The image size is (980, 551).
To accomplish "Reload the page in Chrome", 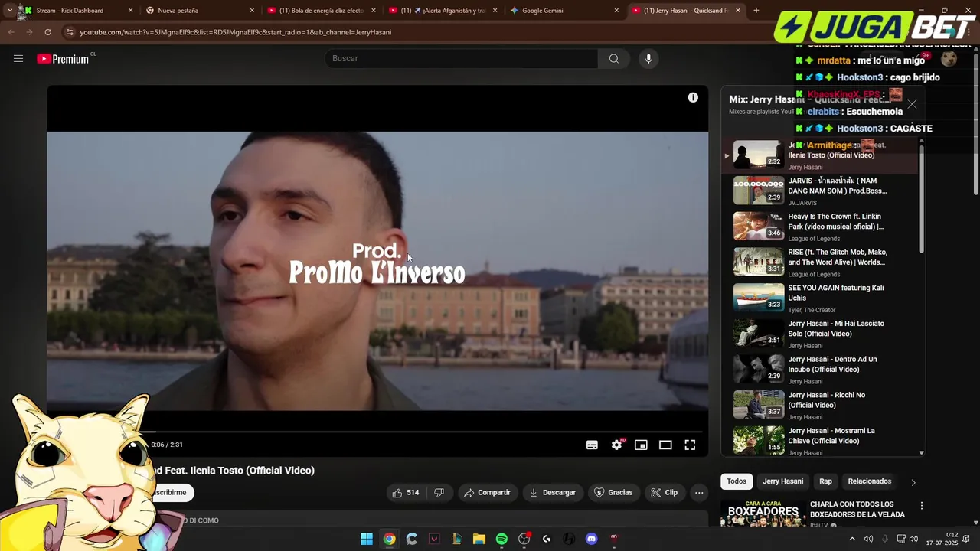I will pyautogui.click(x=47, y=32).
